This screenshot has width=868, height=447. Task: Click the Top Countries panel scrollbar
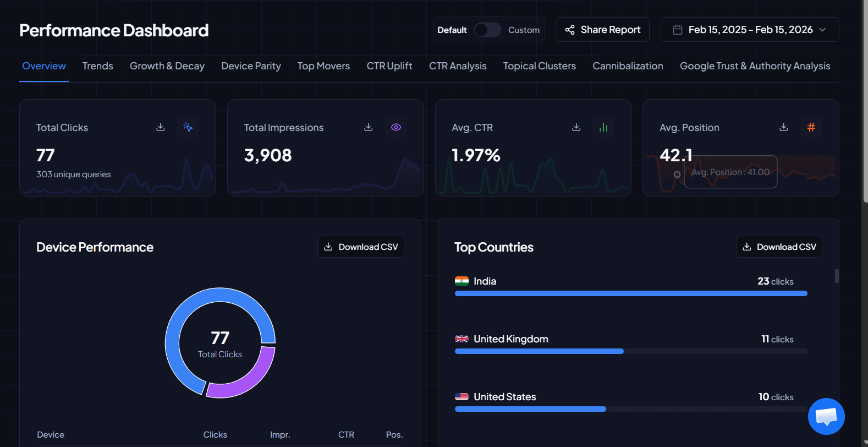click(837, 276)
